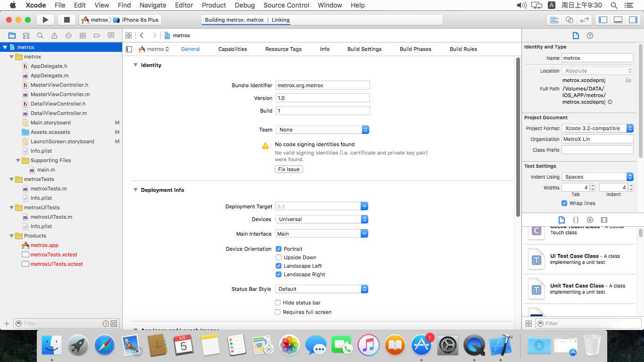
Task: Open the Report navigator speech-bubble icon
Action: (x=111, y=35)
